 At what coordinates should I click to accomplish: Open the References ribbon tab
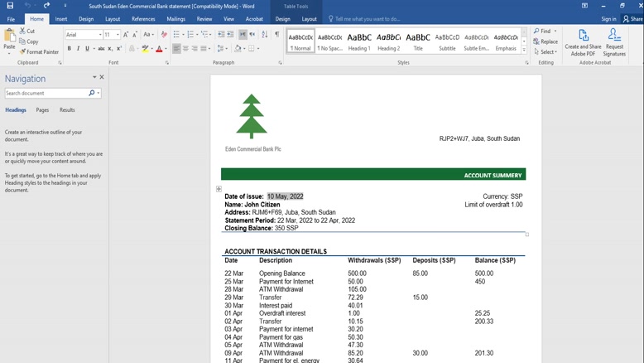tap(143, 19)
